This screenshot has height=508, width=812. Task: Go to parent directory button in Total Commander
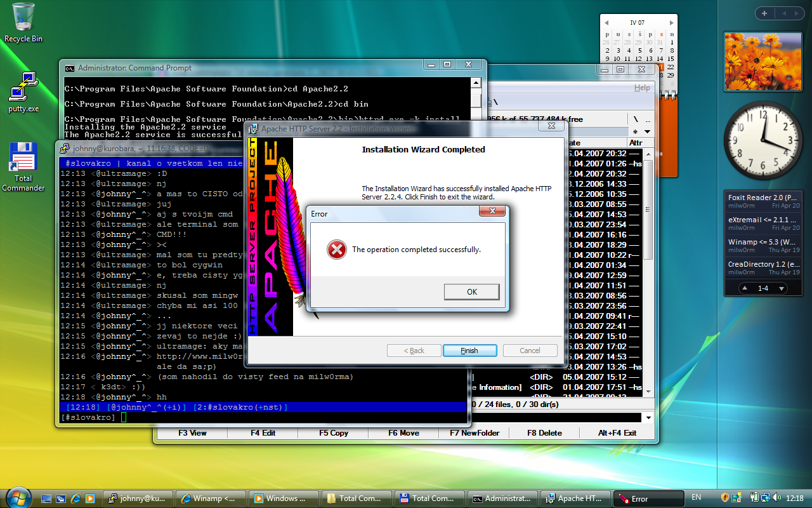click(648, 119)
